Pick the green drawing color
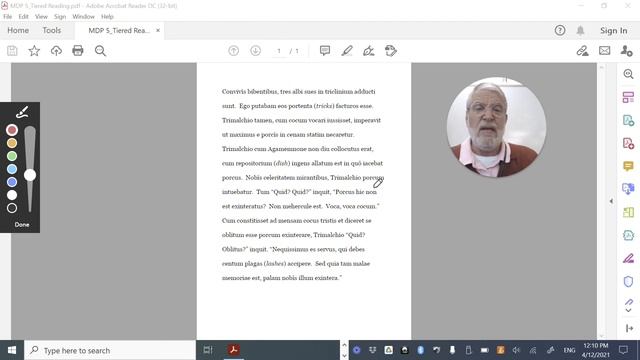The image size is (640, 360). [12, 156]
